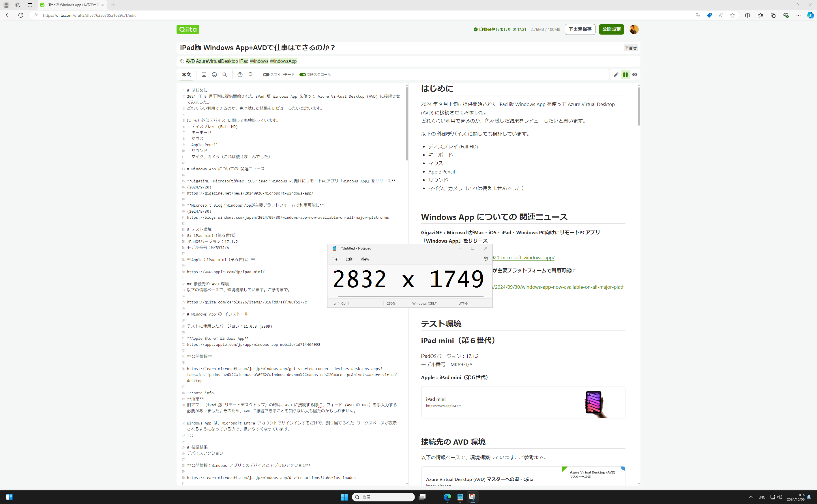Disable the 同時スクロール toggle
817x504 pixels.
pos(302,74)
